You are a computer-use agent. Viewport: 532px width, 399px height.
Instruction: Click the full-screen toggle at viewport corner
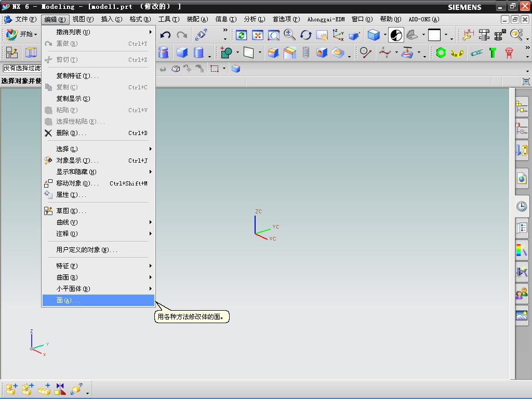(526, 82)
